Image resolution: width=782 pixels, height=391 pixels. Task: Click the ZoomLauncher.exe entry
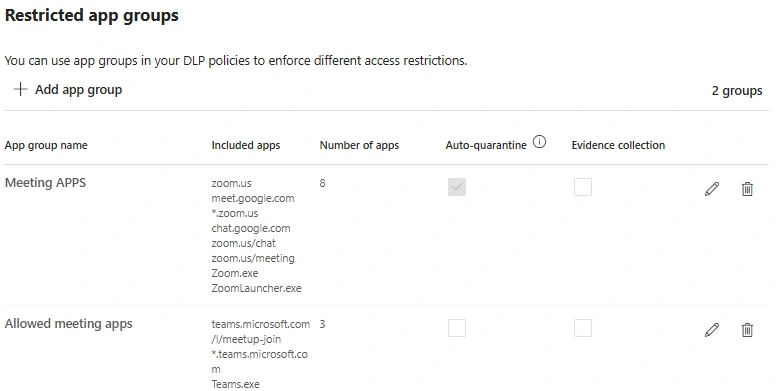pyautogui.click(x=256, y=288)
